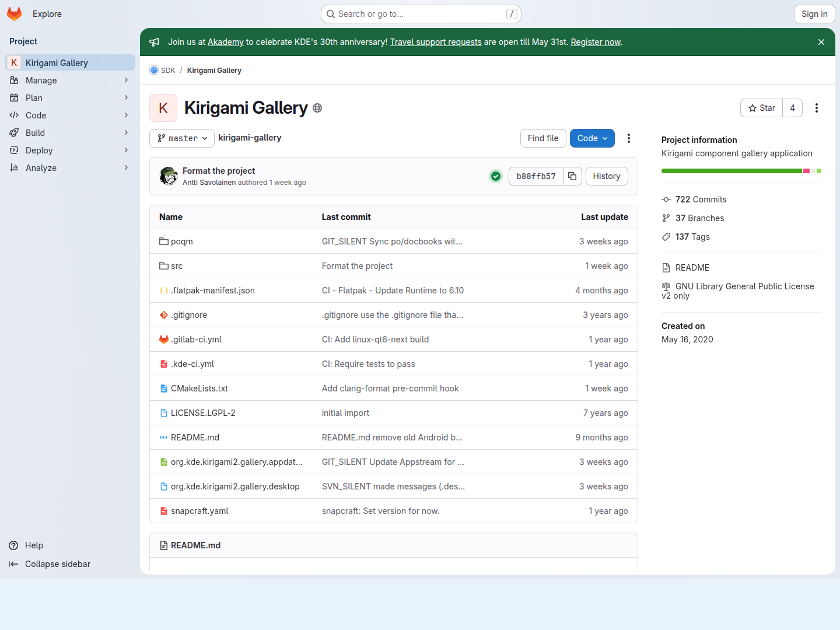840x630 pixels.
Task: Click the LICENSE.LGPL-2 file icon
Action: tap(164, 413)
